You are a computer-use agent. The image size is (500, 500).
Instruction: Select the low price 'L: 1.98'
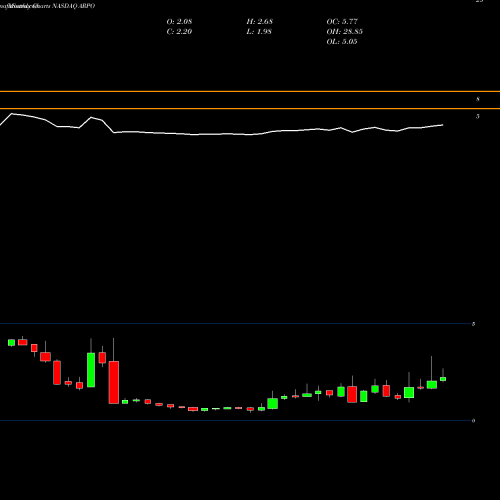coord(259,32)
